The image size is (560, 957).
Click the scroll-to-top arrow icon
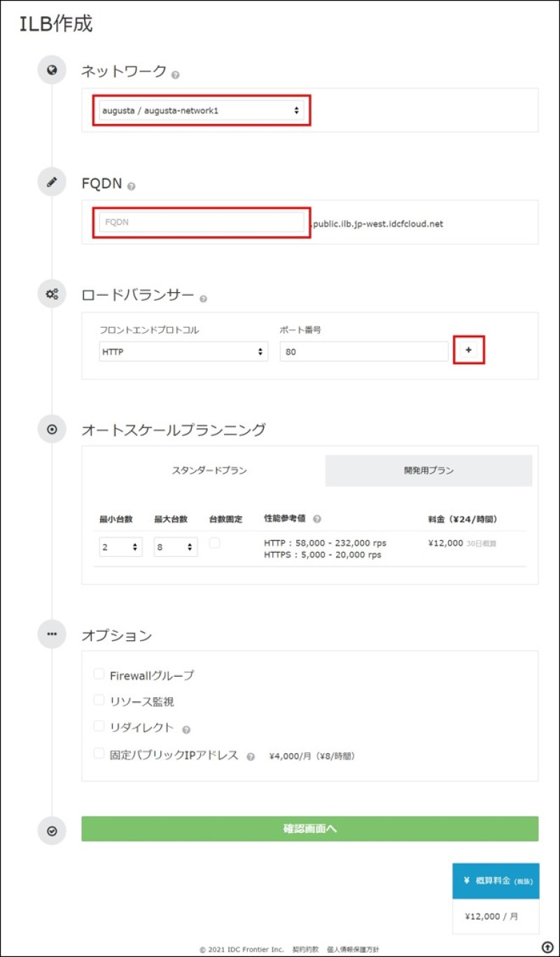pos(547,946)
